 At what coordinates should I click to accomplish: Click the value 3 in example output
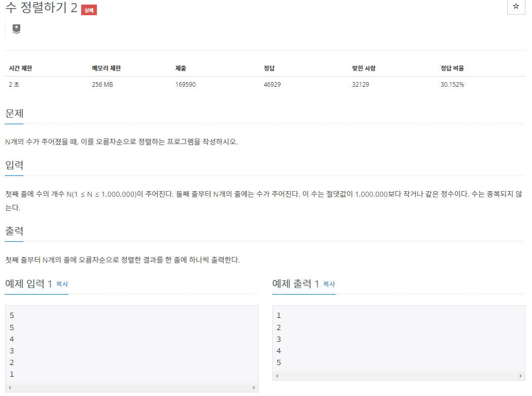tap(278, 339)
